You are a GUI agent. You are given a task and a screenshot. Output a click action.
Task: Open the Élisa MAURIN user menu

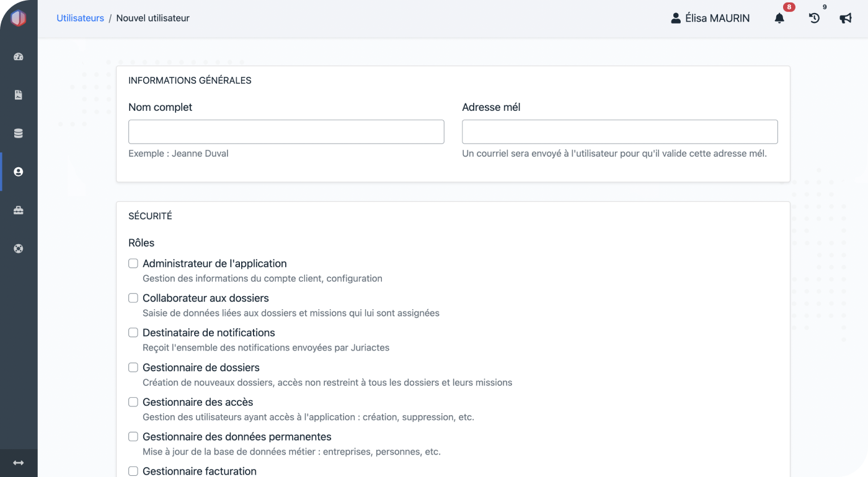[x=711, y=19]
